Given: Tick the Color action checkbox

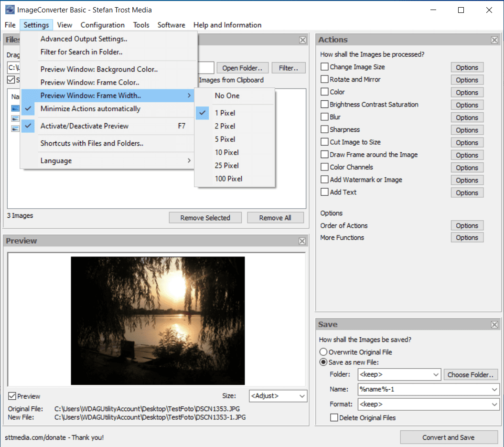Looking at the screenshot, I should pyautogui.click(x=324, y=92).
